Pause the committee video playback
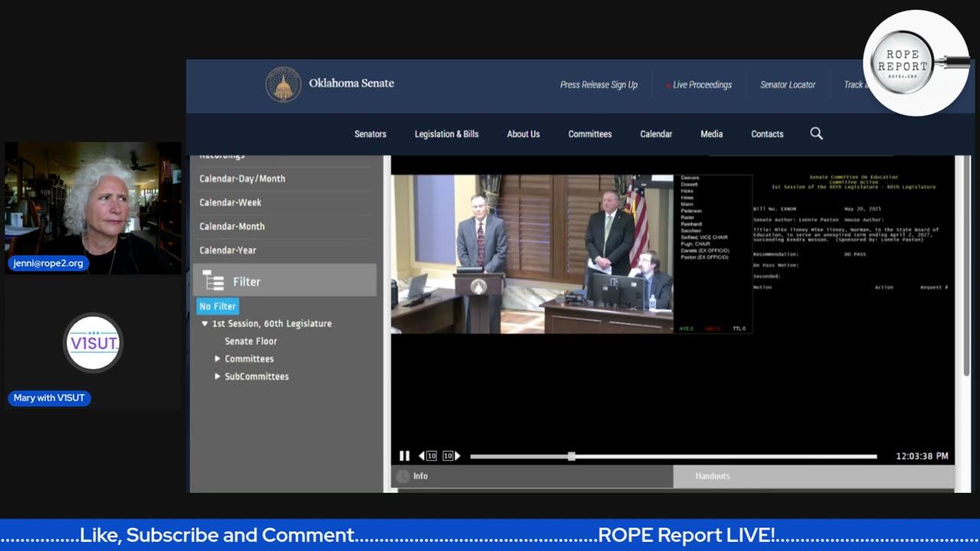980x551 pixels. click(x=404, y=456)
